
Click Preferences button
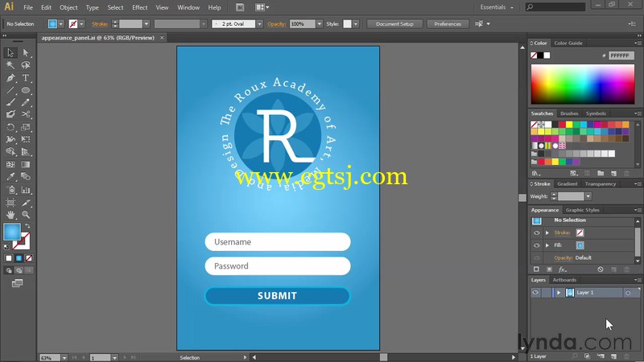click(448, 24)
